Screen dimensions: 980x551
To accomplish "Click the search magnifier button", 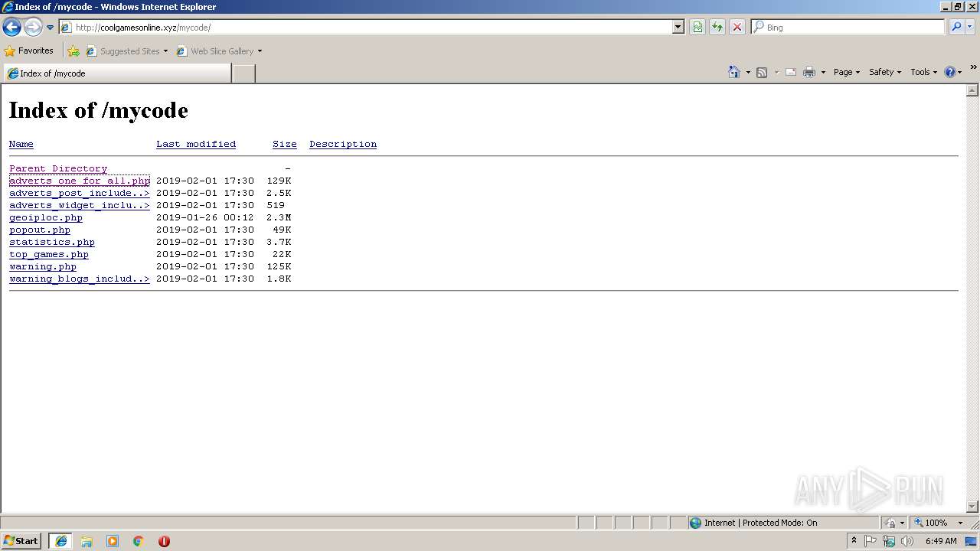I will (x=956, y=28).
